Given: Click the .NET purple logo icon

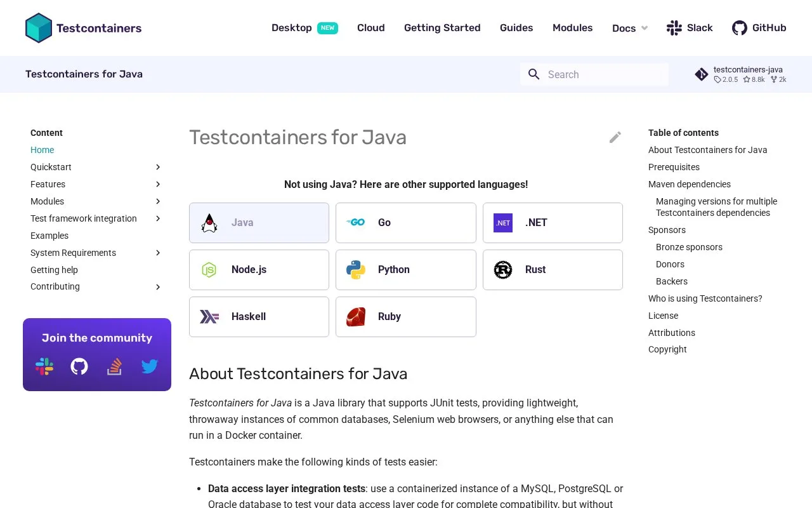Looking at the screenshot, I should pyautogui.click(x=503, y=223).
